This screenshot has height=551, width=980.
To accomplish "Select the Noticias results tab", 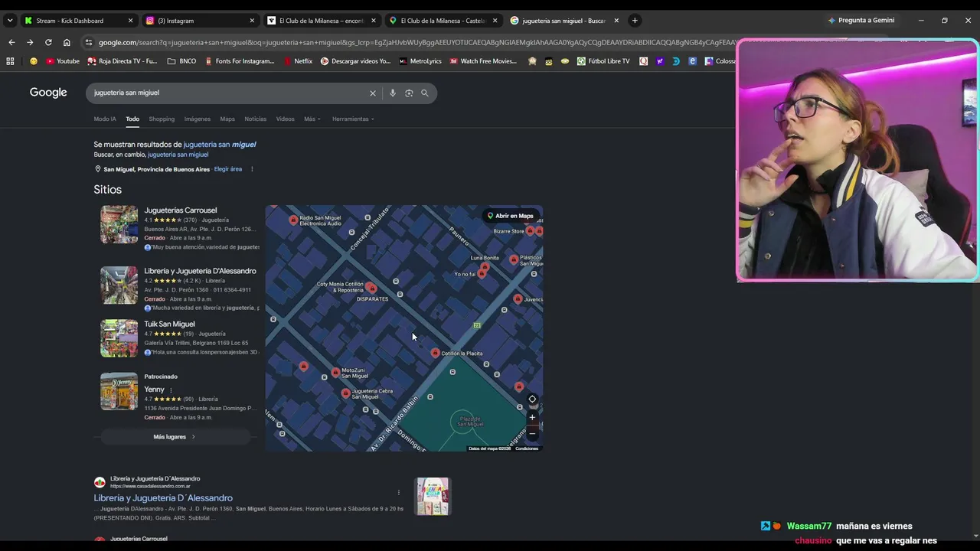I will 255,119.
